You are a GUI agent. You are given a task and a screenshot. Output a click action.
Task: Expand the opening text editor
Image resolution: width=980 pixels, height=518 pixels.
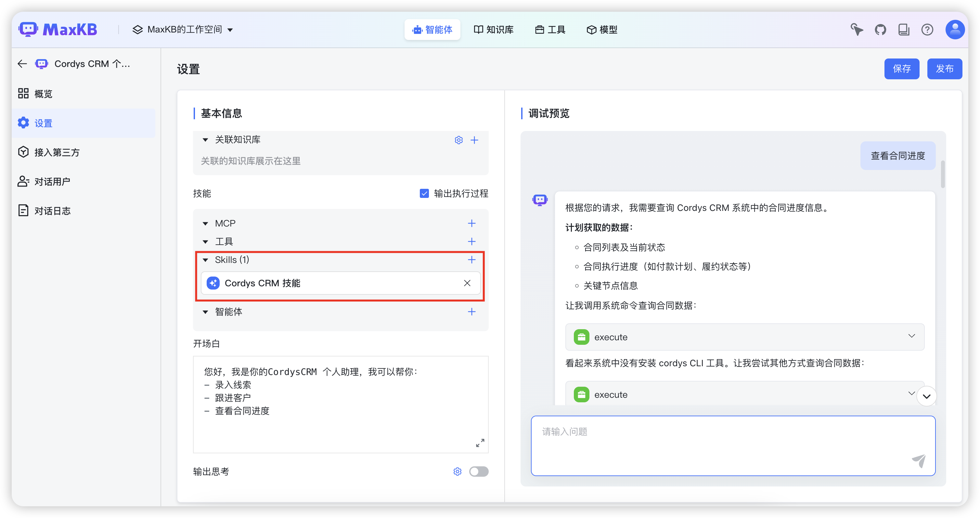[480, 443]
